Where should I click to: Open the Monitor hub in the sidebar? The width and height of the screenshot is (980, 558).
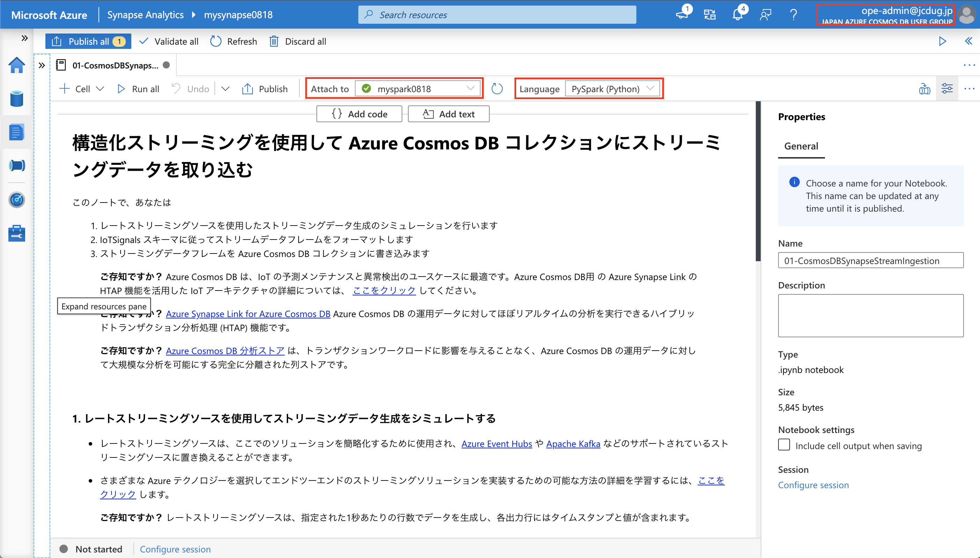tap(17, 200)
